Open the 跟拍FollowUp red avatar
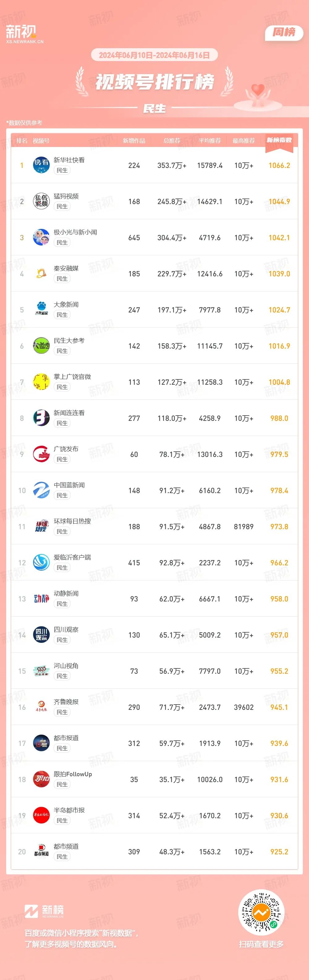Viewport: 309px width, 980px height. click(41, 780)
